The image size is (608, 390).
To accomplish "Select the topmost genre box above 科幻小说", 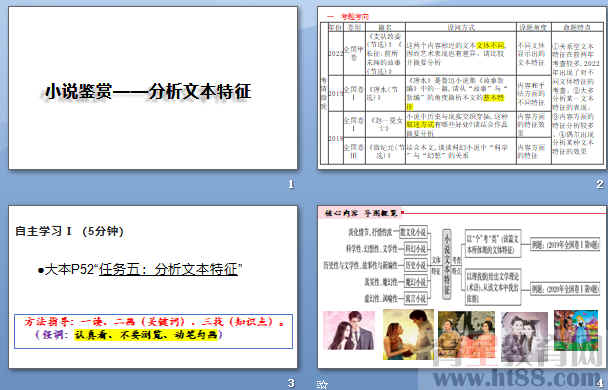I will [413, 232].
